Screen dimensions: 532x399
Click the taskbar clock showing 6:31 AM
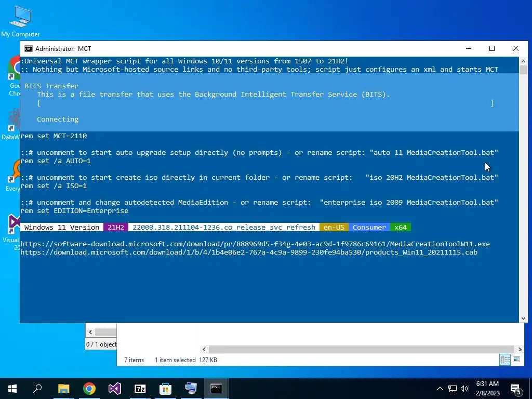[487, 389]
